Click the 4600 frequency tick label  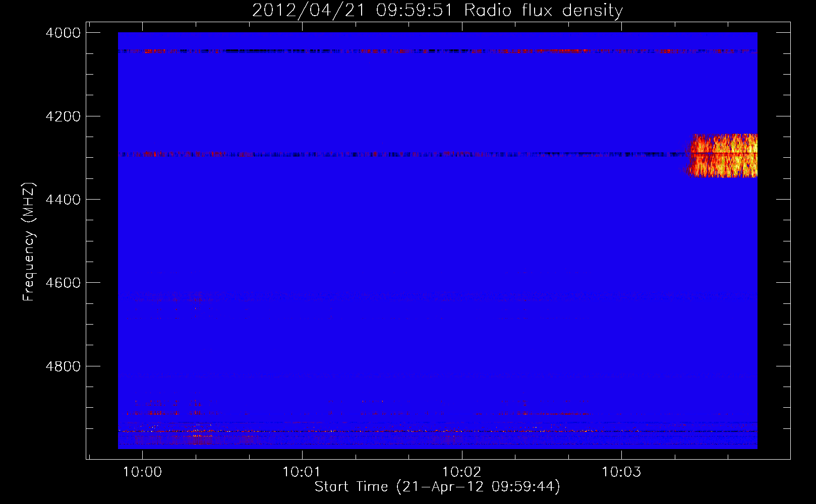[63, 283]
